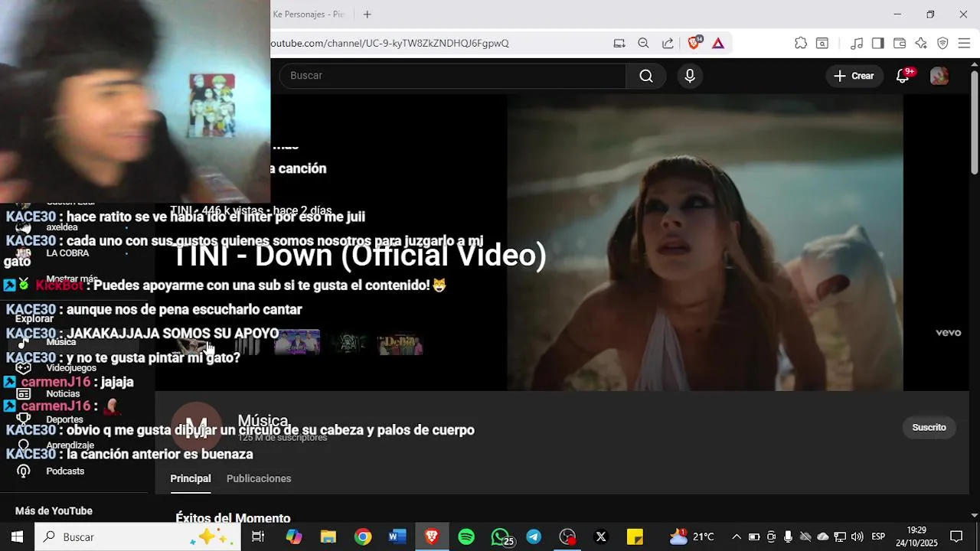Click the Éxitos del Momento heading

click(233, 518)
